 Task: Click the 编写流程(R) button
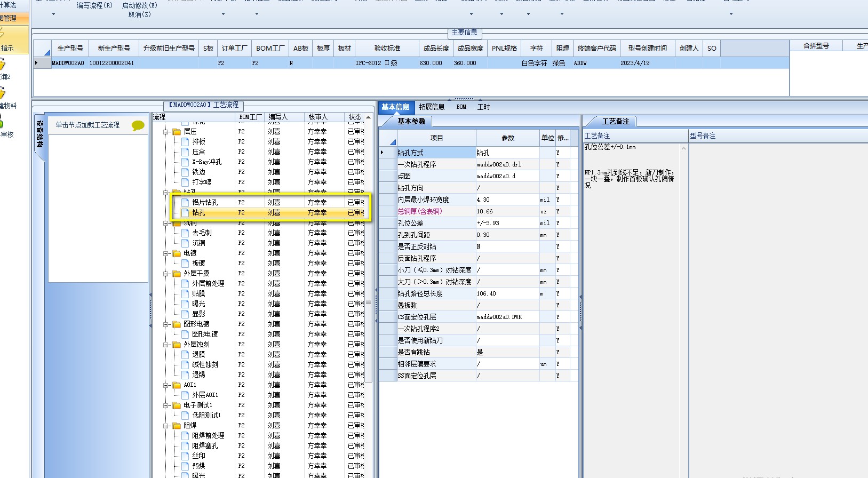pyautogui.click(x=94, y=5)
